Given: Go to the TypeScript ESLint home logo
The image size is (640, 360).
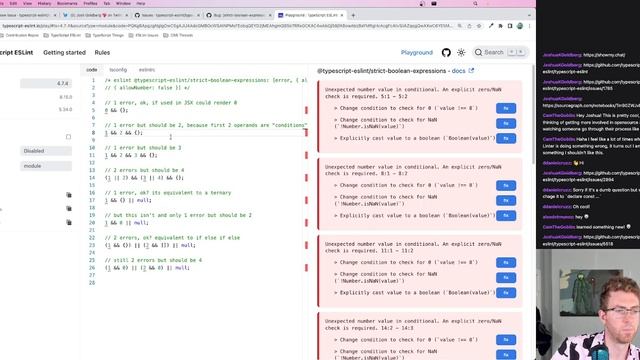Looking at the screenshot, I should tap(16, 52).
